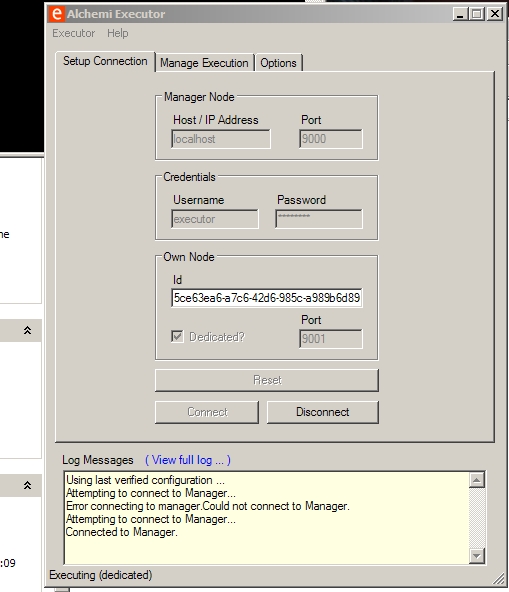Switch to the Manage Execution tab
Screen dimensions: 509x592
(204, 63)
